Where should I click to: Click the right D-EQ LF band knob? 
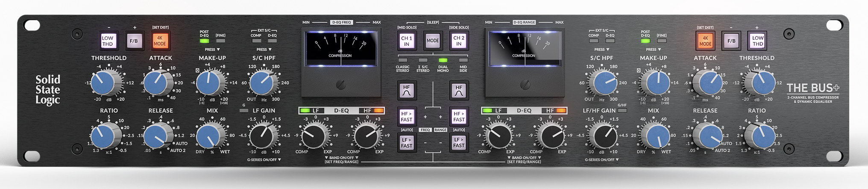(x=498, y=136)
